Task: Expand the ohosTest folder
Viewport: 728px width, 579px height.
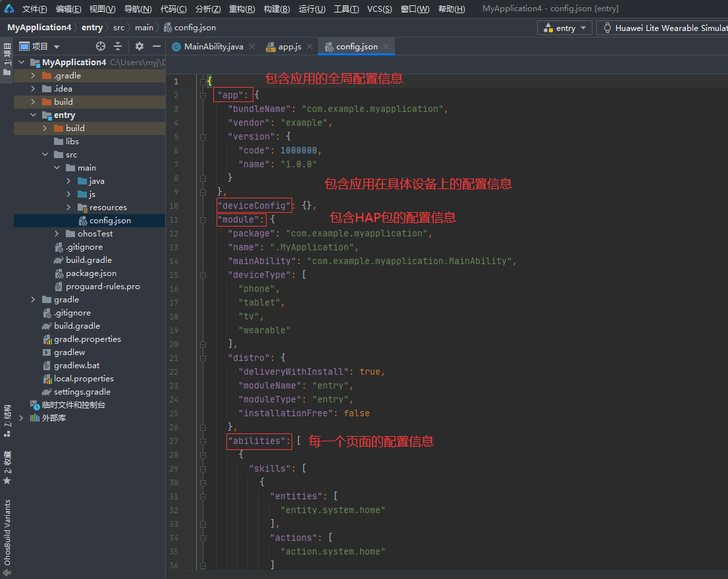Action: [x=57, y=233]
